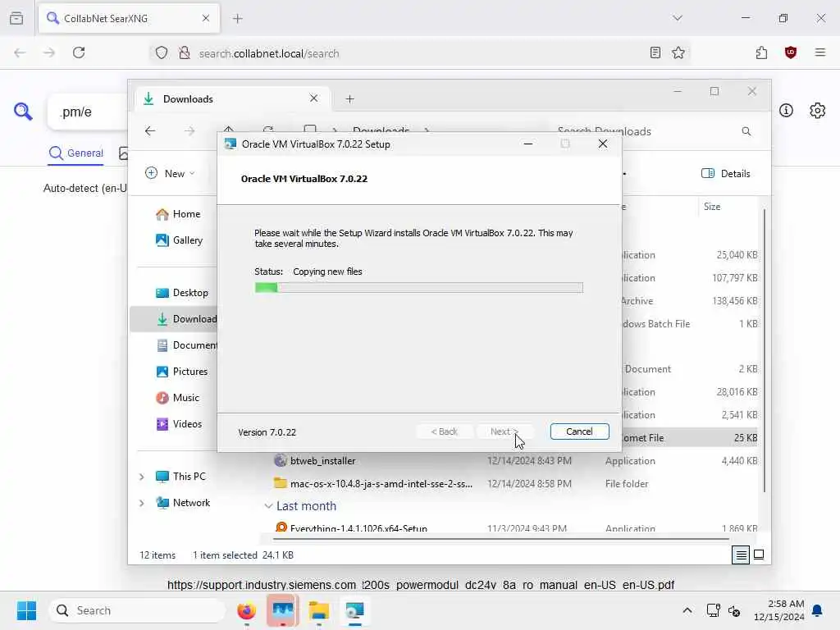840x630 pixels.
Task: Open SearXNG about info icon
Action: (x=786, y=111)
